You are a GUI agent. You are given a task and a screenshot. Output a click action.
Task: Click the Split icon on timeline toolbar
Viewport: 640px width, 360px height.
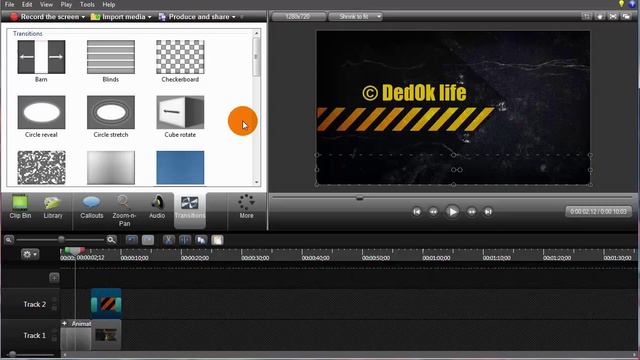184,240
